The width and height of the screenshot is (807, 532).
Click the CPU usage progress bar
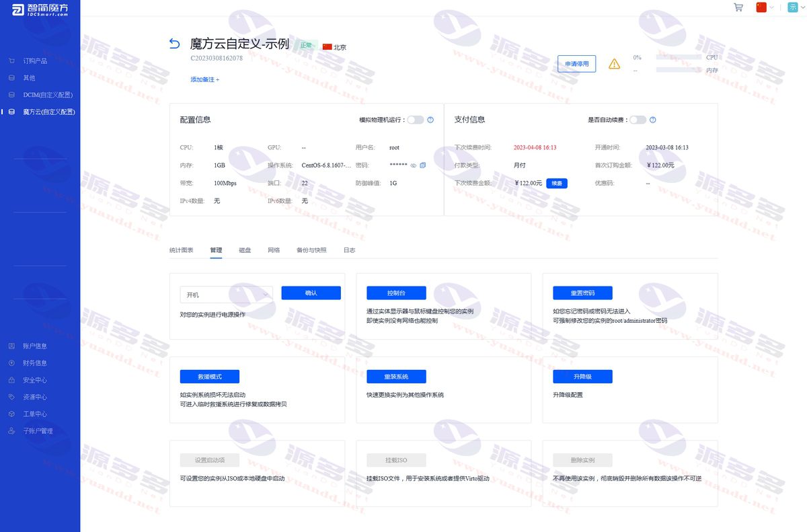(679, 58)
